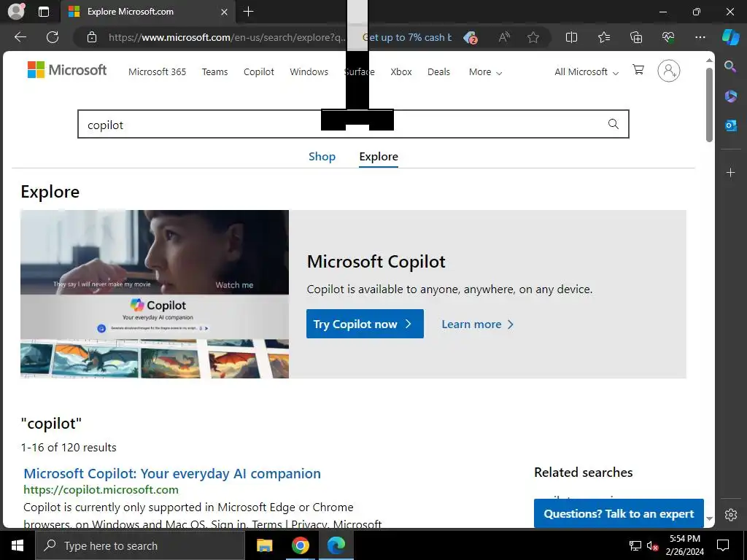Submit search with magnifier icon
The height and width of the screenshot is (560, 747).
[x=613, y=124]
